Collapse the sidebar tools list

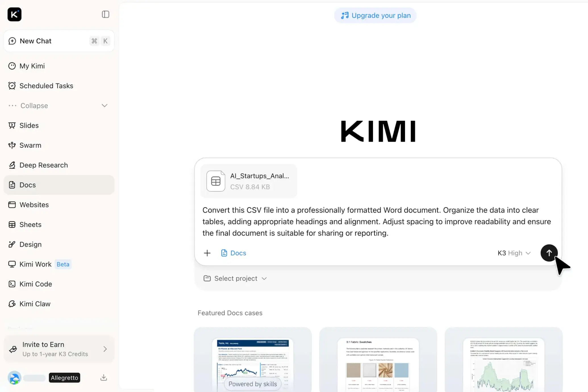tap(59, 106)
